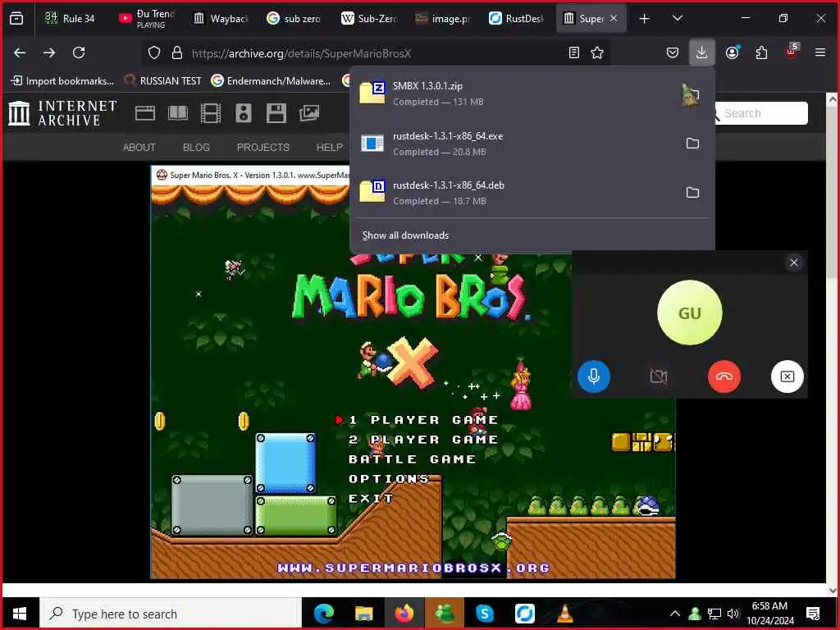Image resolution: width=840 pixels, height=630 pixels.
Task: Open Import bookmarks bookmark
Action: [x=62, y=81]
